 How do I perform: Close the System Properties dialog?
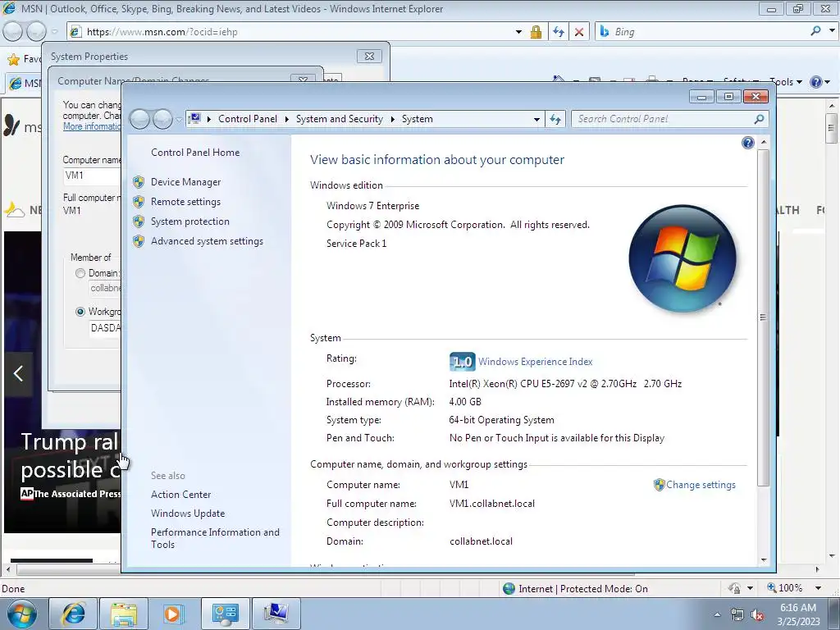[x=369, y=57]
